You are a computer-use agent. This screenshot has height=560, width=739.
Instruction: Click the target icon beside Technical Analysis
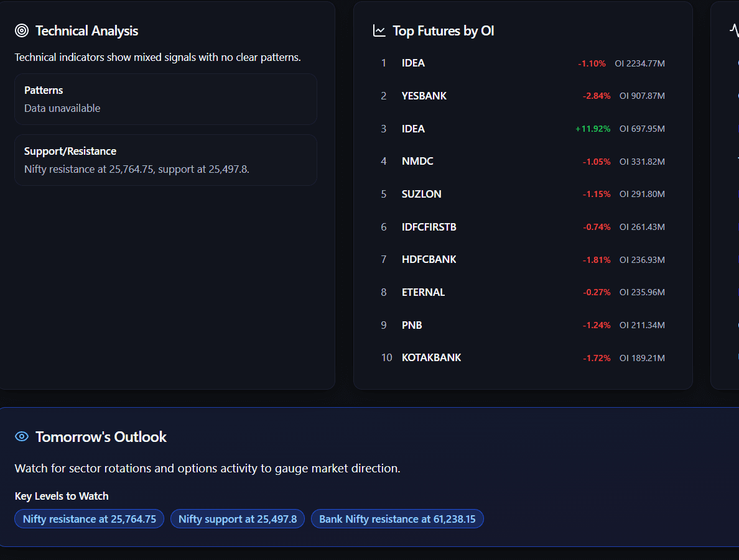coord(22,30)
